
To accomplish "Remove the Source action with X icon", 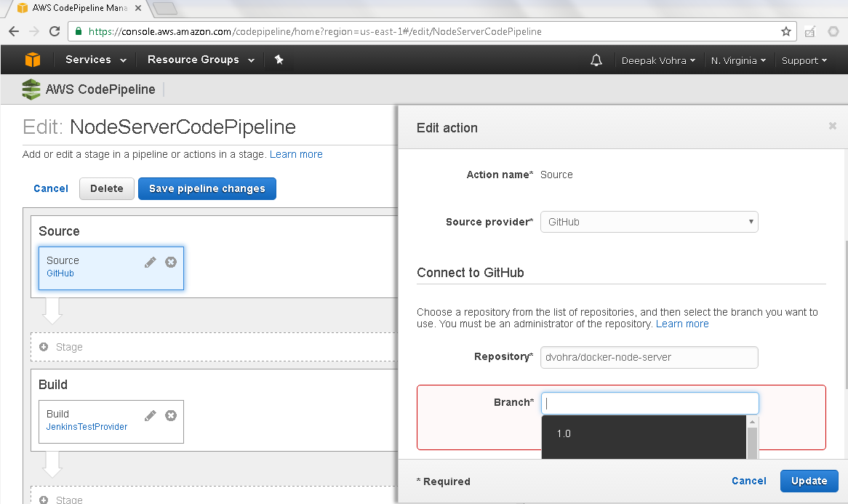I will tap(171, 263).
